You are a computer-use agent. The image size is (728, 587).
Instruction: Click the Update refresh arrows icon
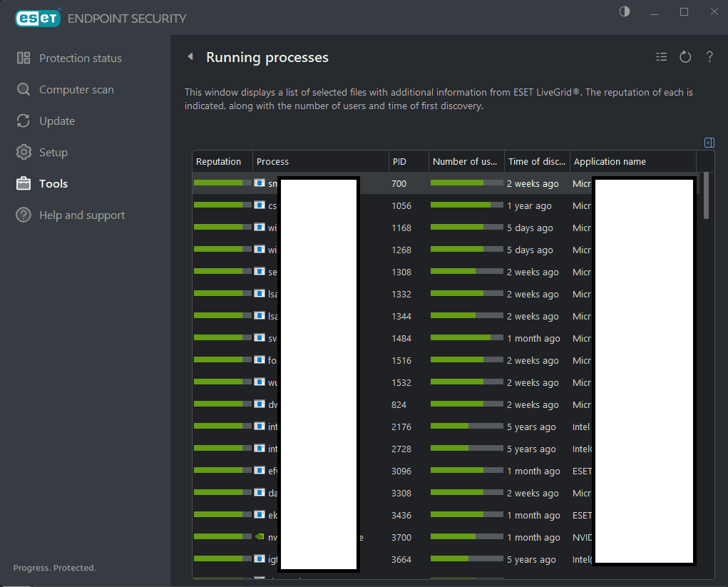pyautogui.click(x=24, y=121)
